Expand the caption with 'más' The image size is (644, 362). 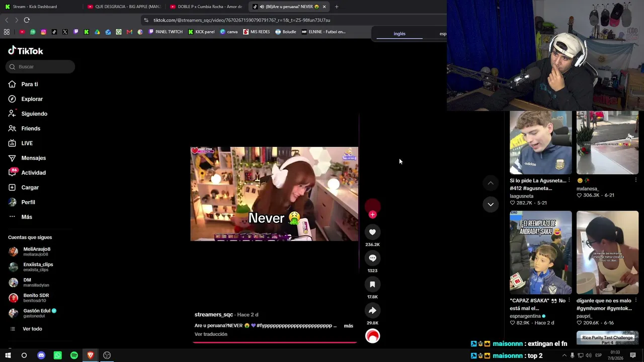(x=348, y=326)
